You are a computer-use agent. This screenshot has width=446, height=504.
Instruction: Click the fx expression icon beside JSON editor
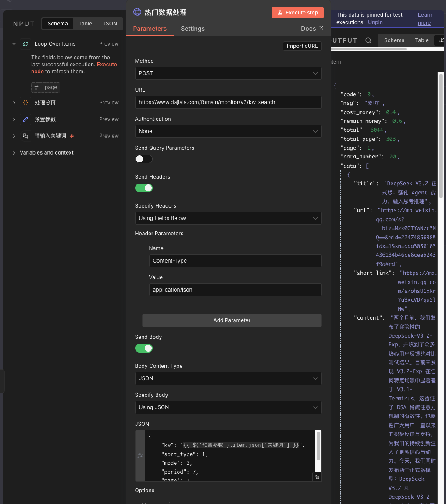click(140, 455)
